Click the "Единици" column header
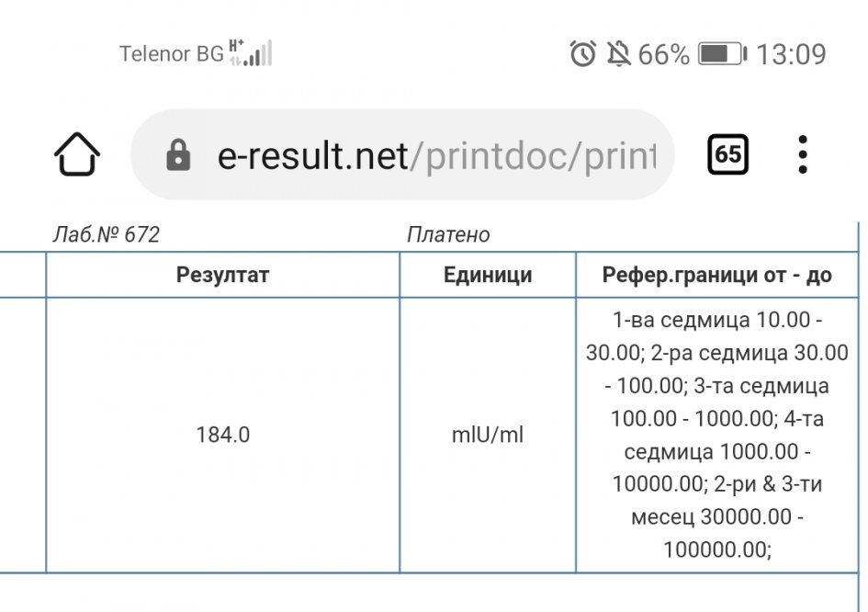The height and width of the screenshot is (612, 868). (x=488, y=275)
